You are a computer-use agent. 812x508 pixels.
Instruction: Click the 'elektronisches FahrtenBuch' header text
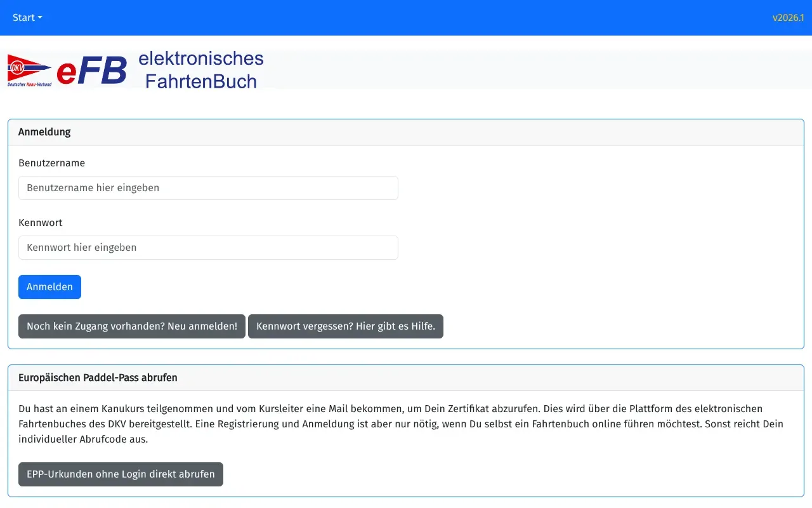[x=200, y=70]
